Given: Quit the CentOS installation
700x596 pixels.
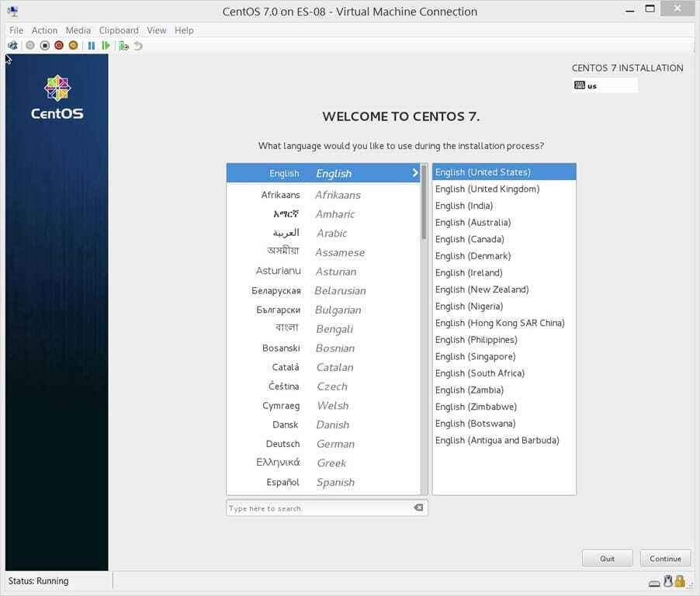Looking at the screenshot, I should coord(607,558).
